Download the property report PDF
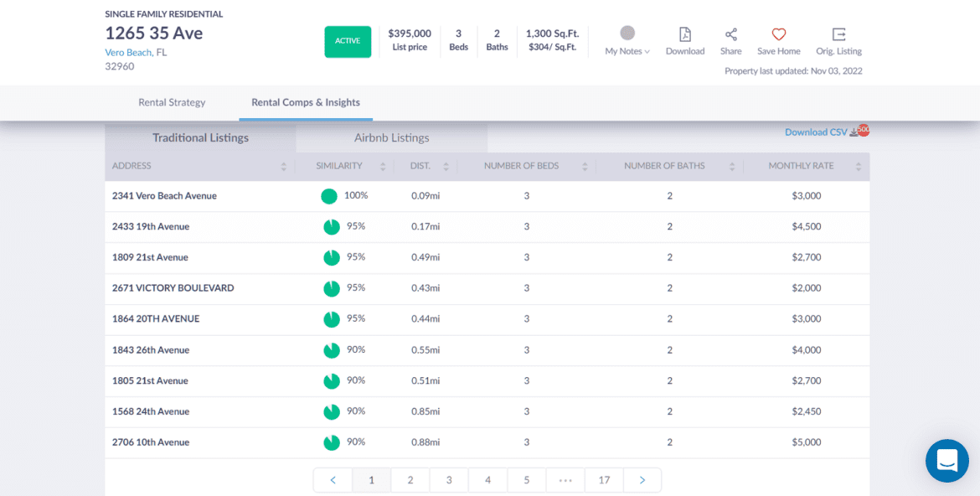The image size is (980, 496). click(x=684, y=40)
